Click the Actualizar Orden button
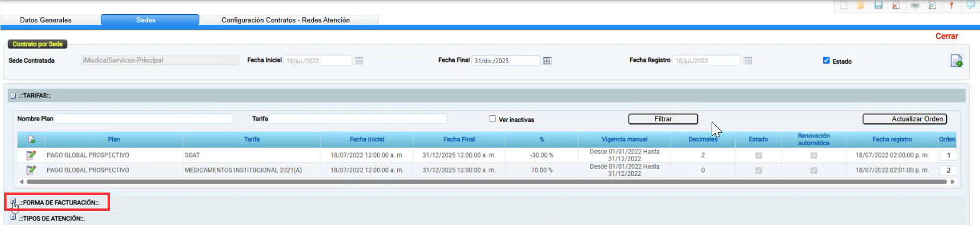This screenshot has width=980, height=225. (905, 119)
